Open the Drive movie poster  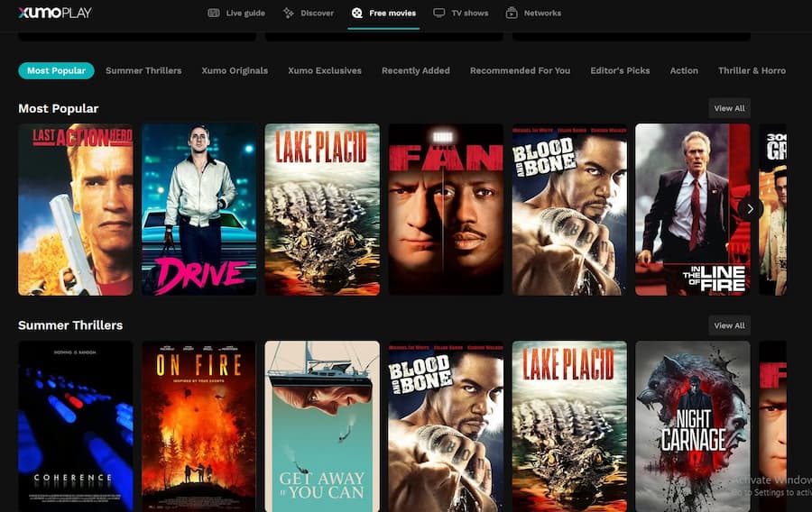[198, 209]
